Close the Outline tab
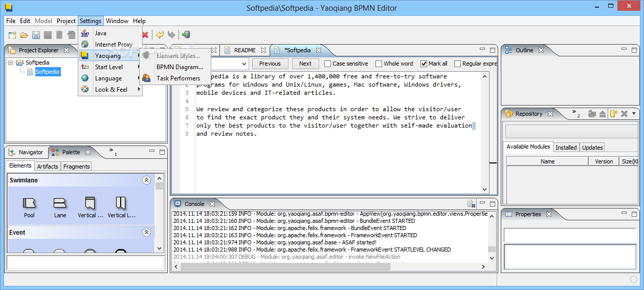The width and height of the screenshot is (644, 290). 541,50
